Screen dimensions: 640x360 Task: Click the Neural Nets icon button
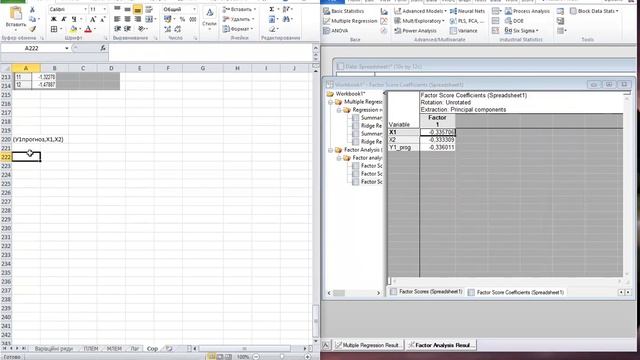(x=467, y=11)
